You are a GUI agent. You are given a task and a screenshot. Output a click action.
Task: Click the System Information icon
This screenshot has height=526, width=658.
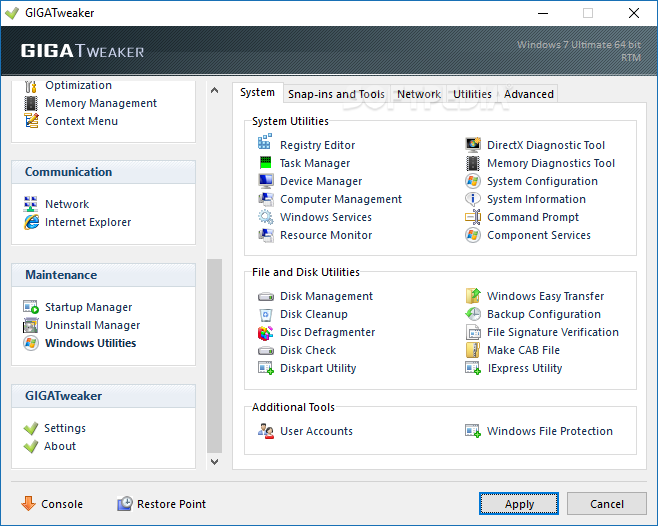point(473,199)
